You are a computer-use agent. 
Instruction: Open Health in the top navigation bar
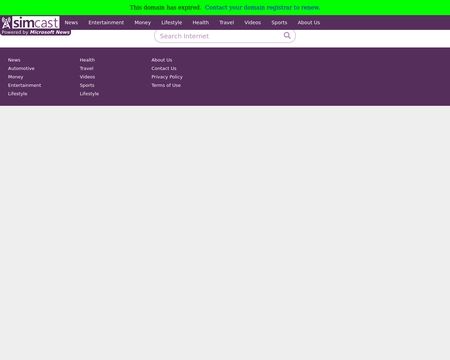[201, 23]
